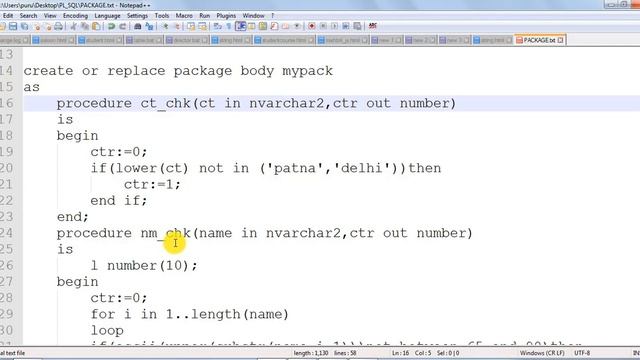This screenshot has height=360, width=640.
Task: Click the Copy toolbar icon
Action: (84, 26)
